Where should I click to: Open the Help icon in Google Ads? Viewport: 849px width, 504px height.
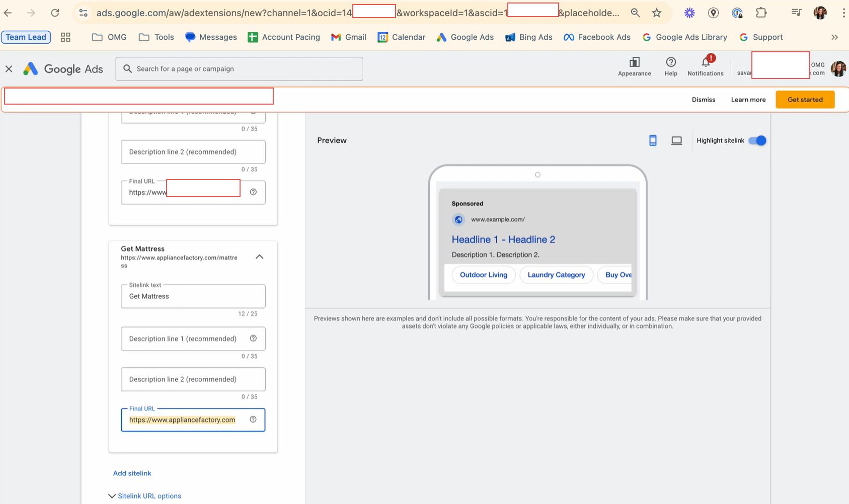(x=670, y=65)
